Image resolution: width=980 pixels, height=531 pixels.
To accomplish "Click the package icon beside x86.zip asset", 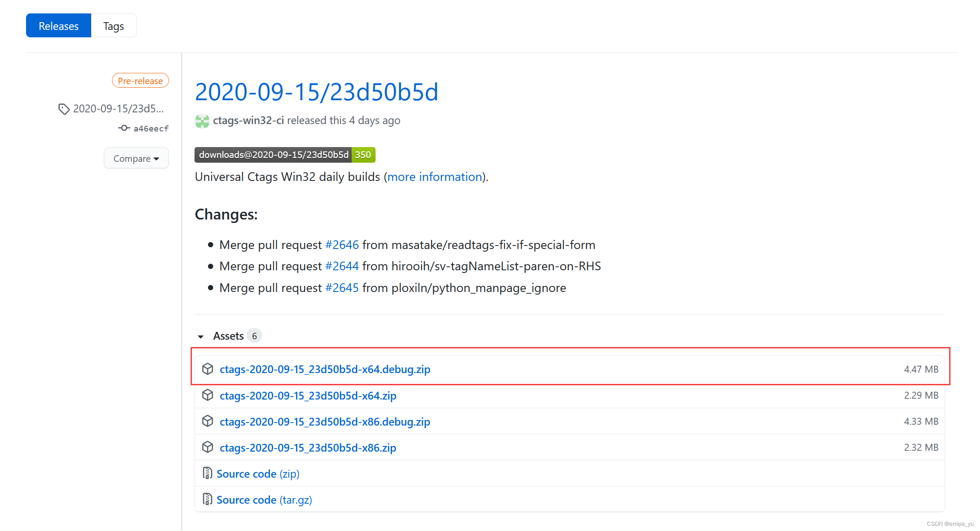I will click(208, 447).
